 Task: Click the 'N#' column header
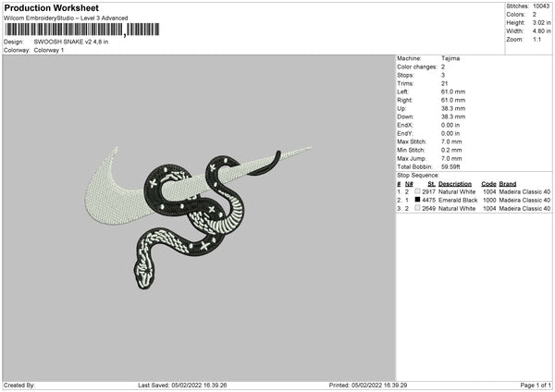(409, 184)
